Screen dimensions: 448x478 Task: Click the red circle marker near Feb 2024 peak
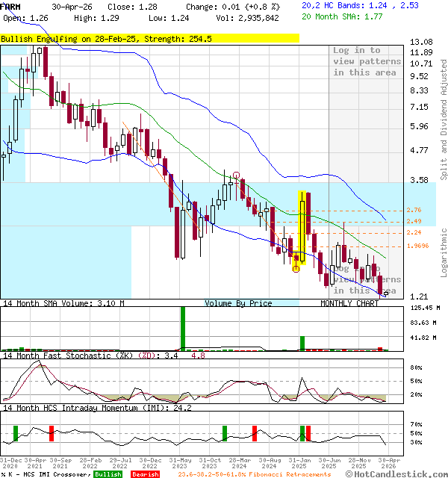tap(236, 176)
